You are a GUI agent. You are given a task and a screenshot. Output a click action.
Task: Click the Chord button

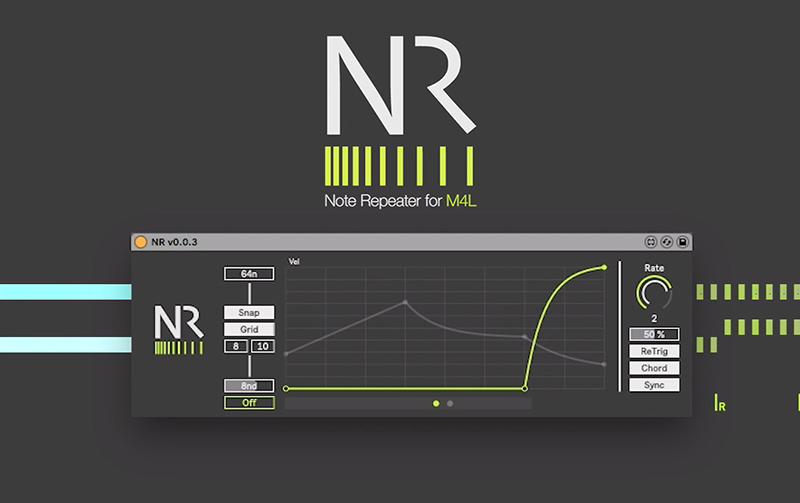click(x=654, y=368)
